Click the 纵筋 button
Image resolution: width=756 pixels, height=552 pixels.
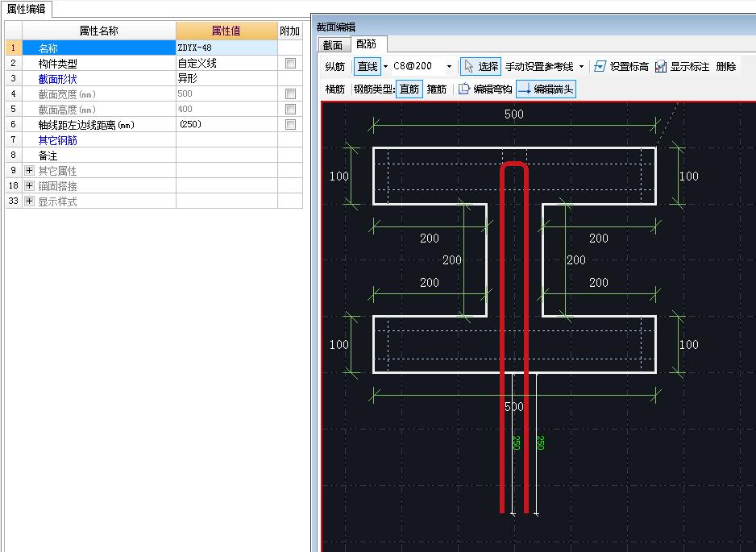pos(335,67)
